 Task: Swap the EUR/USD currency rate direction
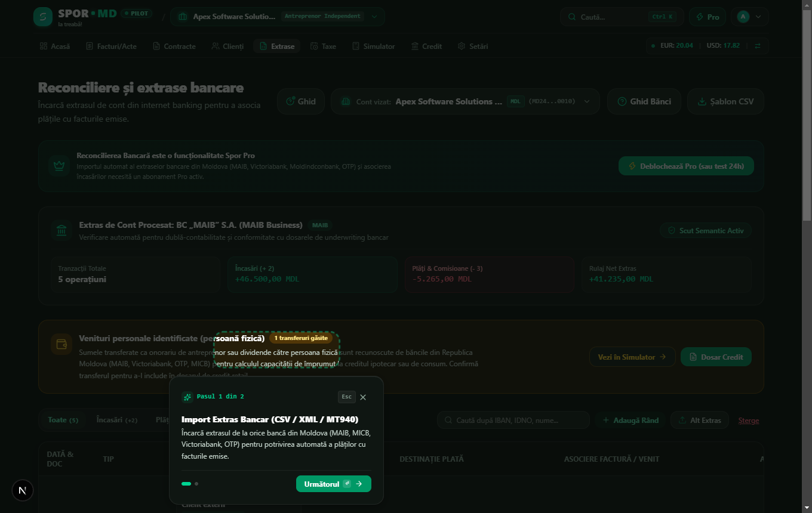coord(758,46)
